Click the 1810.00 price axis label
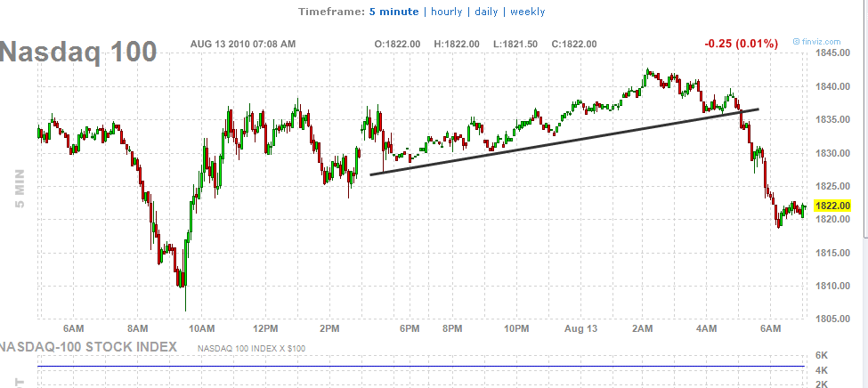This screenshot has width=868, height=388. pos(833,287)
